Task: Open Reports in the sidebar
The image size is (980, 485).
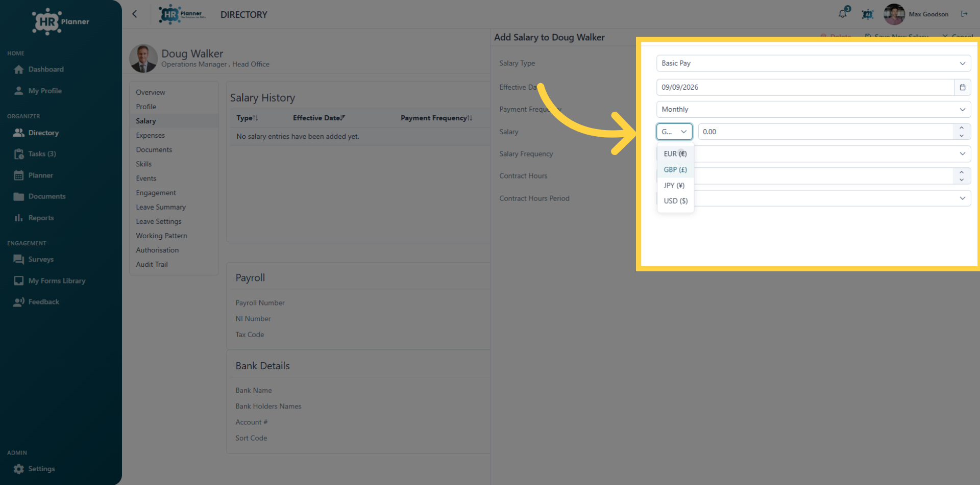Action: 41,218
